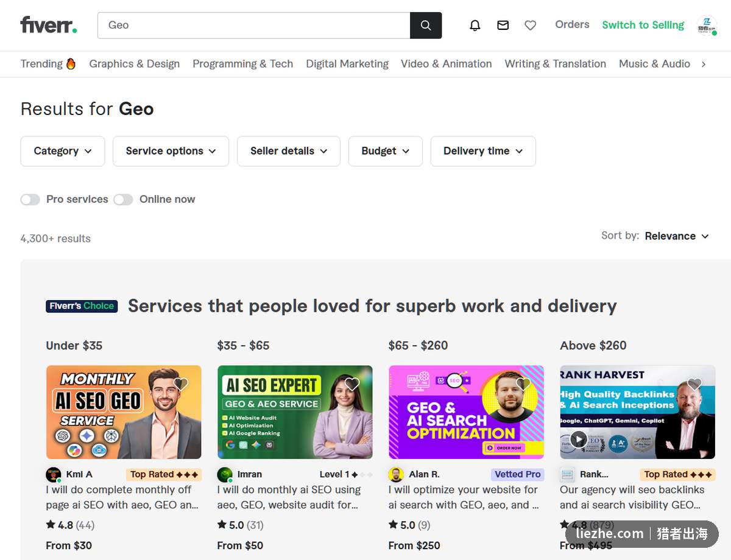Click Kml A seller avatar
The image size is (731, 560).
pyautogui.click(x=54, y=475)
